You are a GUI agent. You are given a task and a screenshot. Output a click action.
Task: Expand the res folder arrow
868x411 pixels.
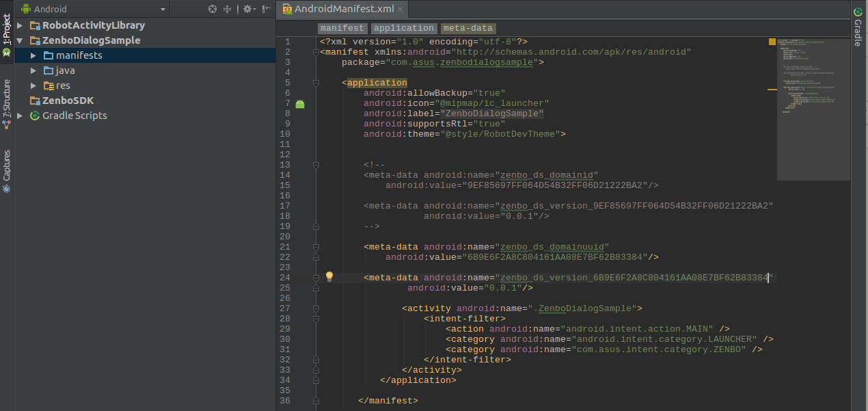(x=33, y=85)
